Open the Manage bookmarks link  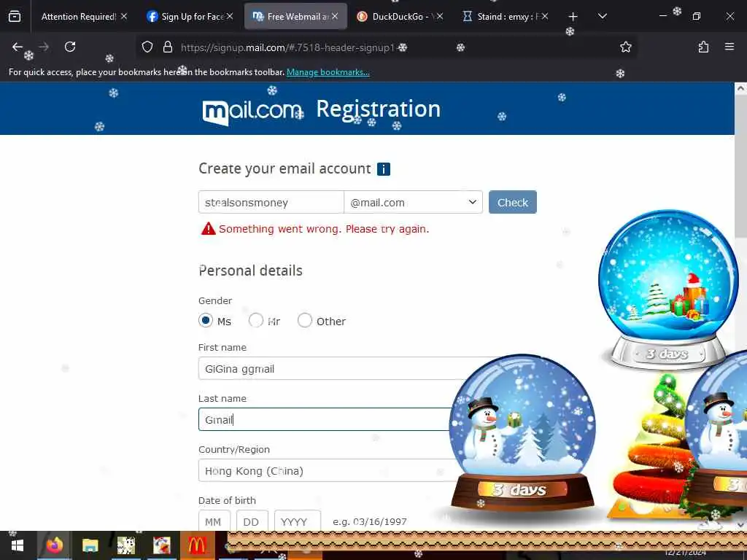[x=328, y=72]
